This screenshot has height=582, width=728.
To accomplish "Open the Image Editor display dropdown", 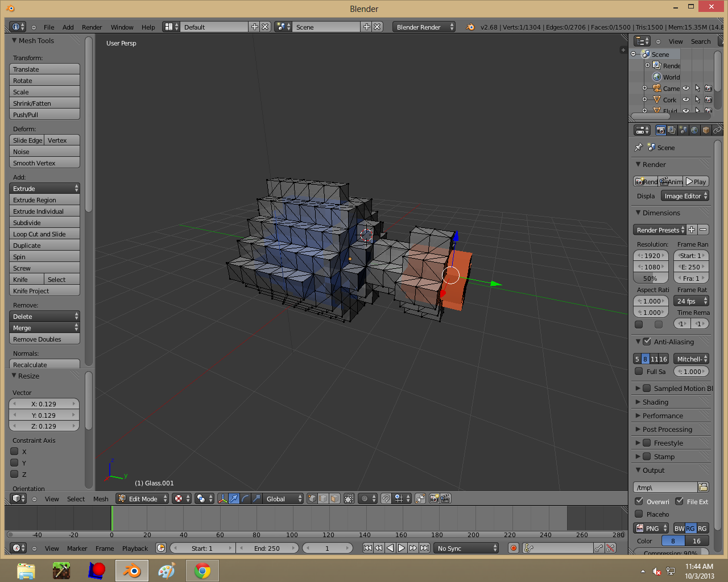I will [685, 196].
